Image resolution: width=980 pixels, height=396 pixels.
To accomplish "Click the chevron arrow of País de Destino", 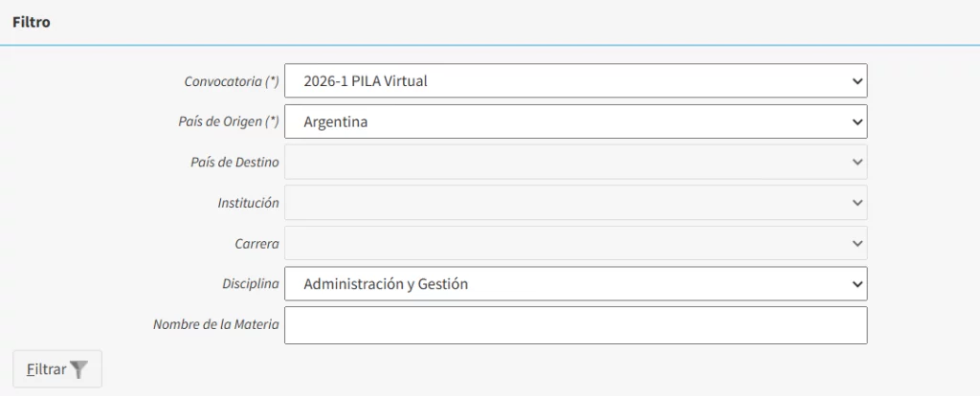I will 857,163.
